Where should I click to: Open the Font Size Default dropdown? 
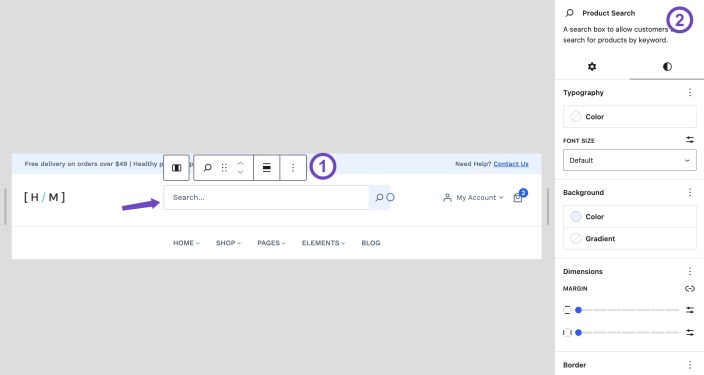(x=629, y=160)
